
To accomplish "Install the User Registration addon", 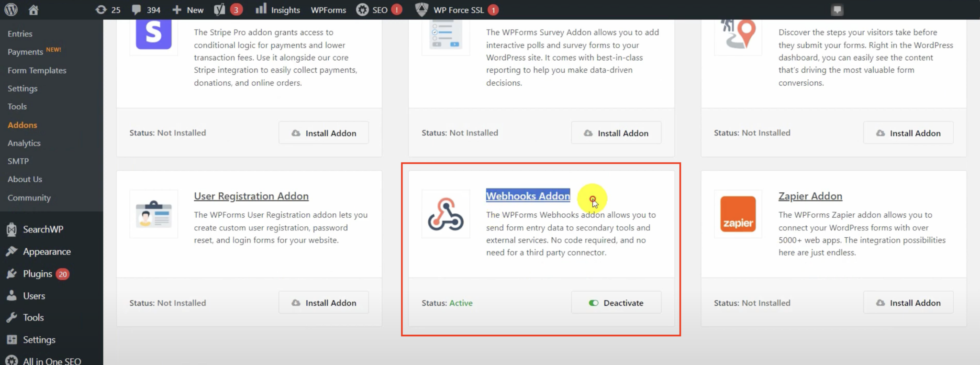I will tap(324, 303).
